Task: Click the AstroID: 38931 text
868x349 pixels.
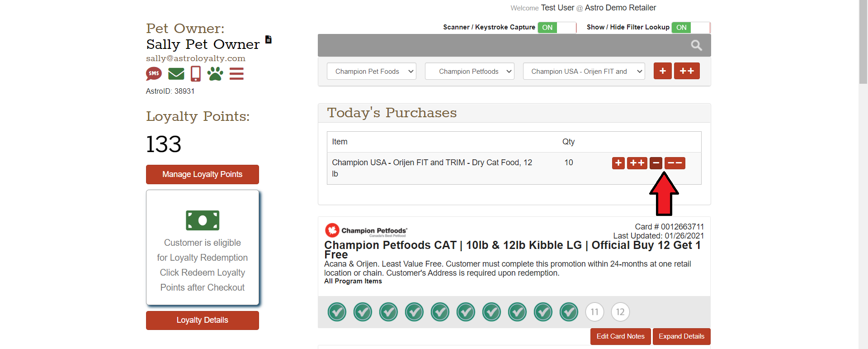Action: click(170, 91)
